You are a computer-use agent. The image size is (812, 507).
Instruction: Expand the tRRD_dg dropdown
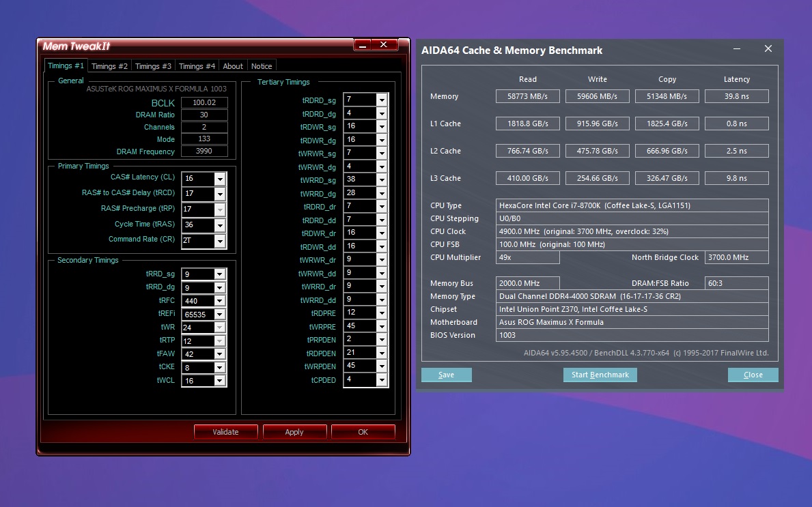coord(220,288)
